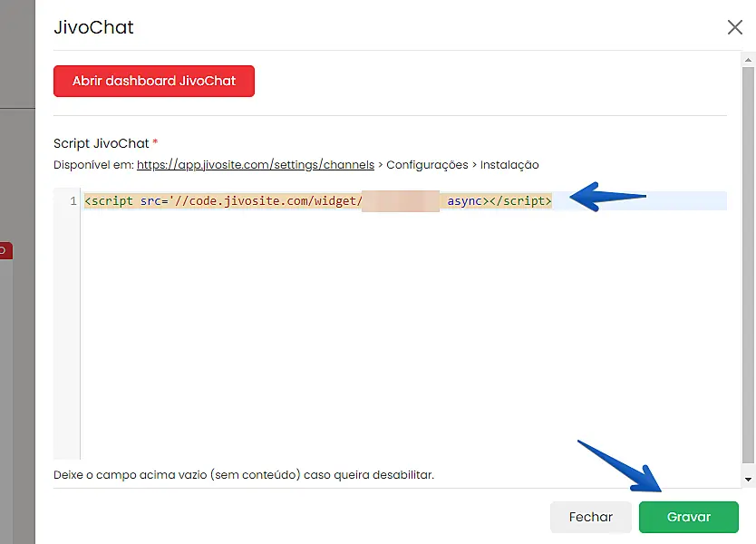Image resolution: width=756 pixels, height=544 pixels.
Task: Click the line number 1 in the gutter
Action: point(73,201)
